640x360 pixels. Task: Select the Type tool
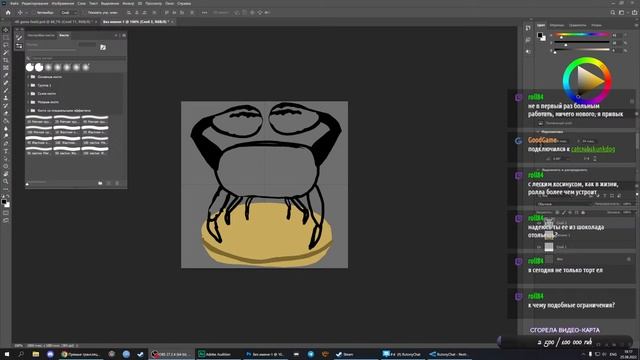coord(6,151)
